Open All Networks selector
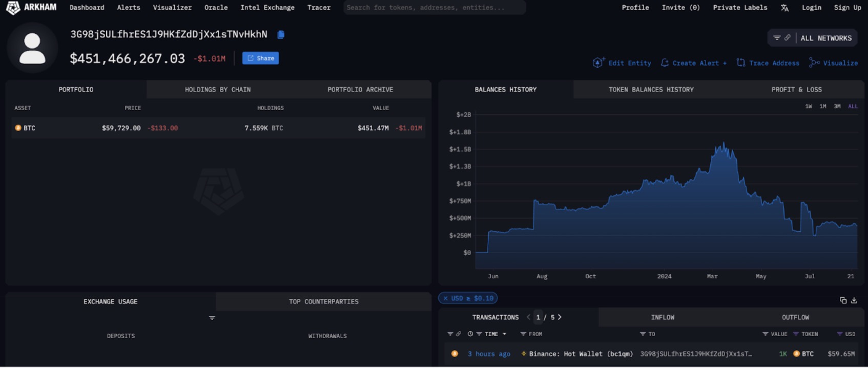 [826, 38]
